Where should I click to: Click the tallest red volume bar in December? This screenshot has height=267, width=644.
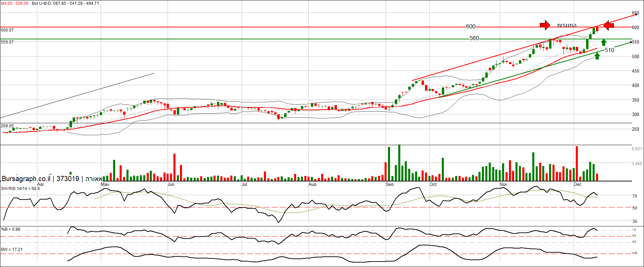click(x=577, y=163)
